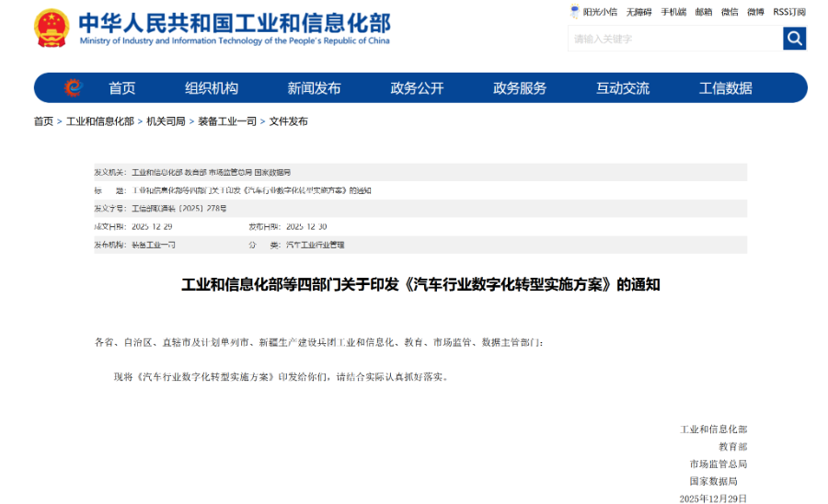Screen dimensions: 828x504
Task: Open 互动交流 in the navigation bar
Action: (623, 88)
